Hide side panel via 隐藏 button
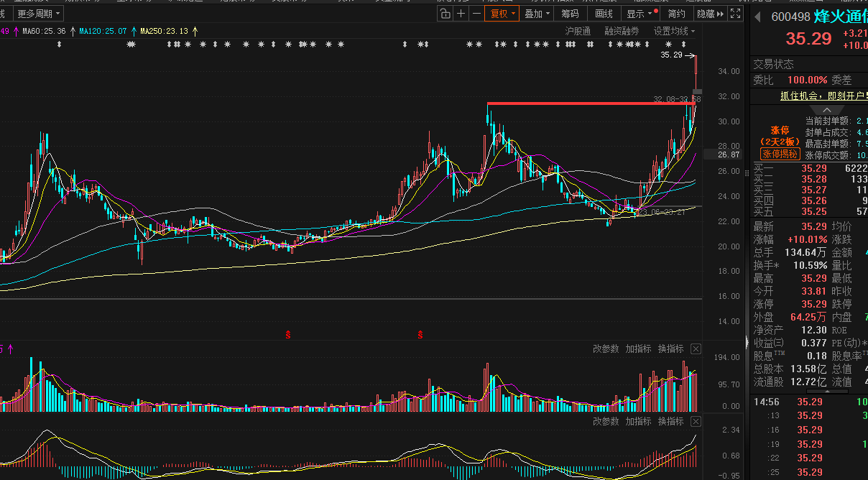The height and width of the screenshot is (480, 868). (x=710, y=14)
